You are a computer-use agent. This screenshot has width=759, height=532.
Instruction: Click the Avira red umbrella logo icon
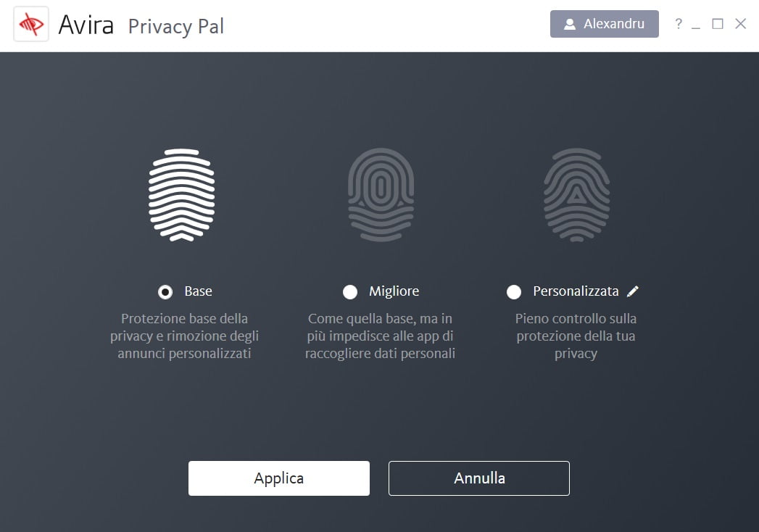31,24
